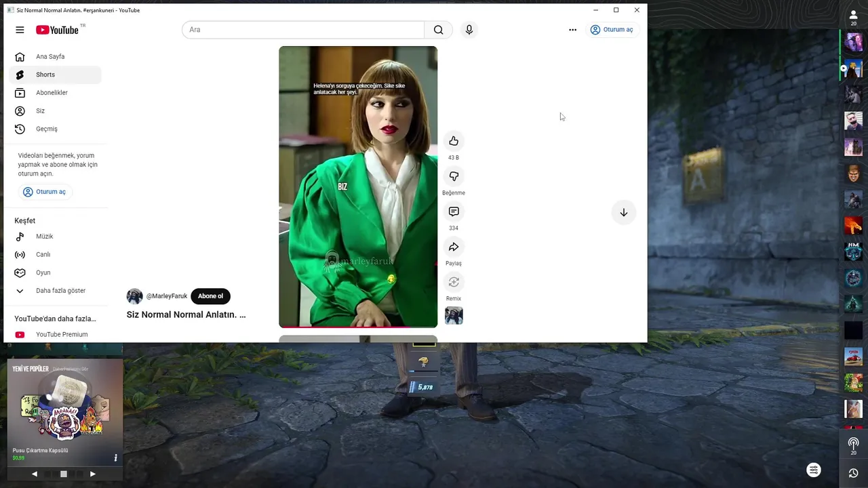Go to next store item in CS2 carousel
This screenshot has height=488, width=868.
(93, 474)
